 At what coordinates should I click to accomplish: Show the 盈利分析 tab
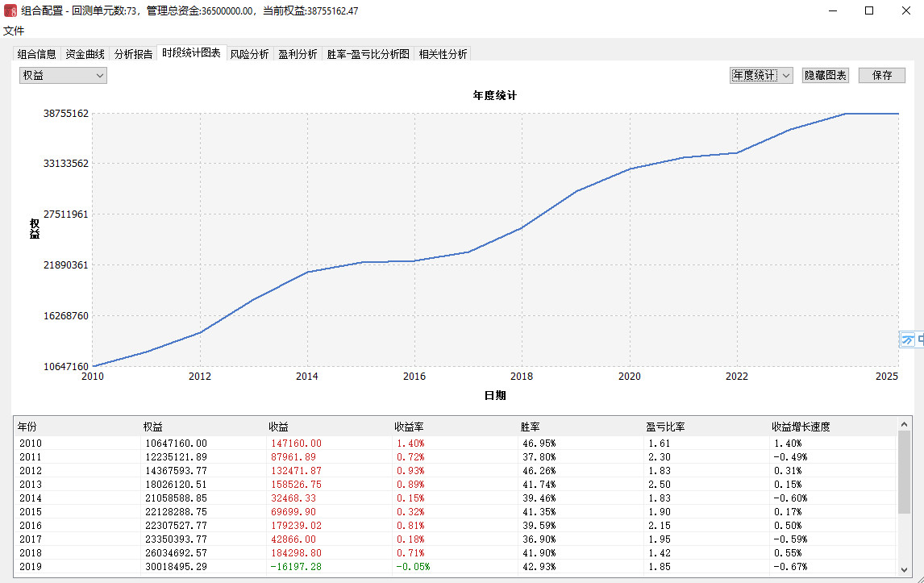[298, 54]
